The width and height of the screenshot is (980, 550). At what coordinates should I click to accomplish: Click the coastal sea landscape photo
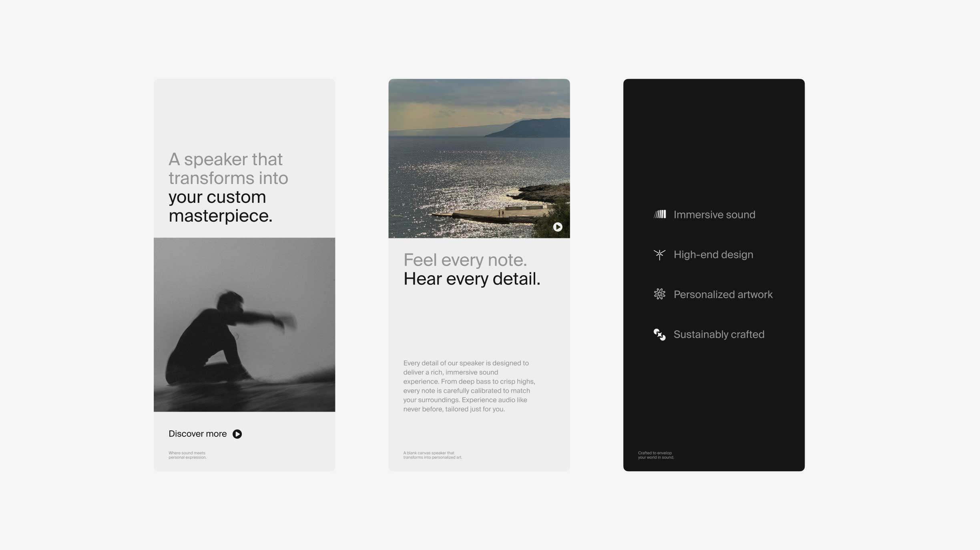[479, 158]
